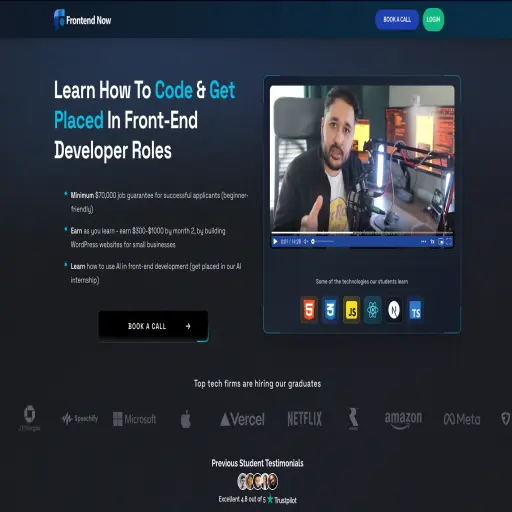
Task: Adjust the video volume slider
Action: click(x=323, y=241)
